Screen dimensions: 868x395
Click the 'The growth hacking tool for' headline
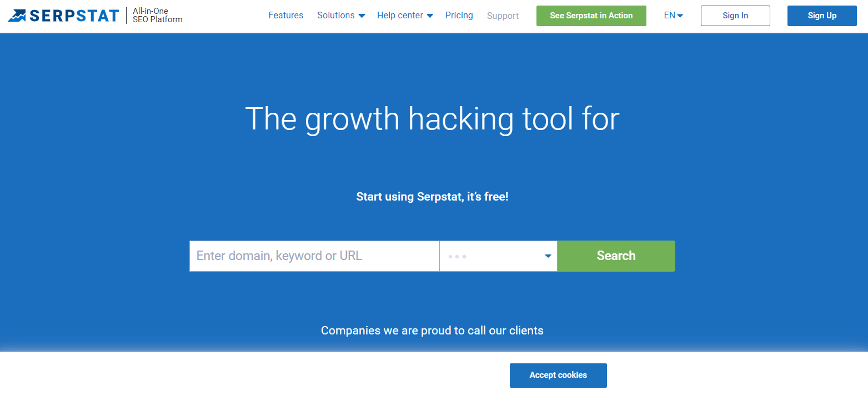tap(432, 118)
